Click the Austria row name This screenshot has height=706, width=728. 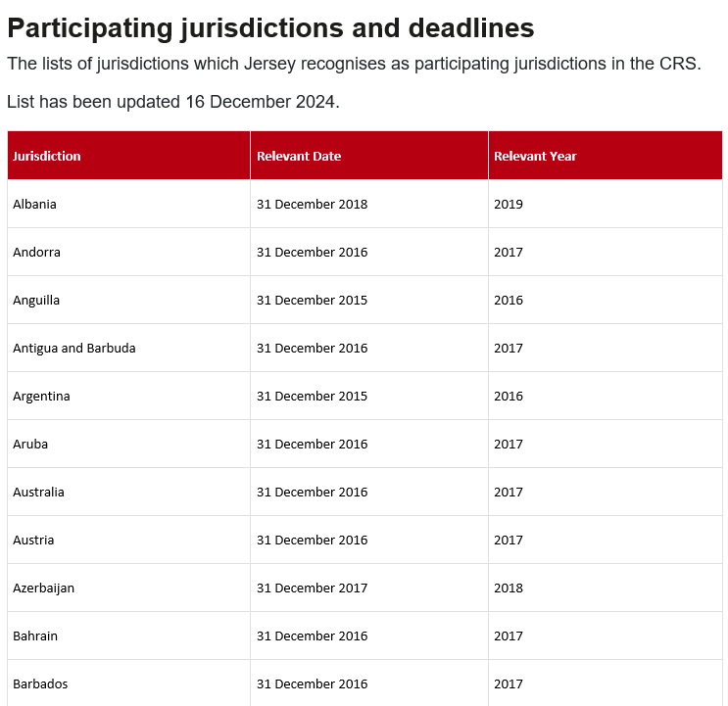(33, 540)
